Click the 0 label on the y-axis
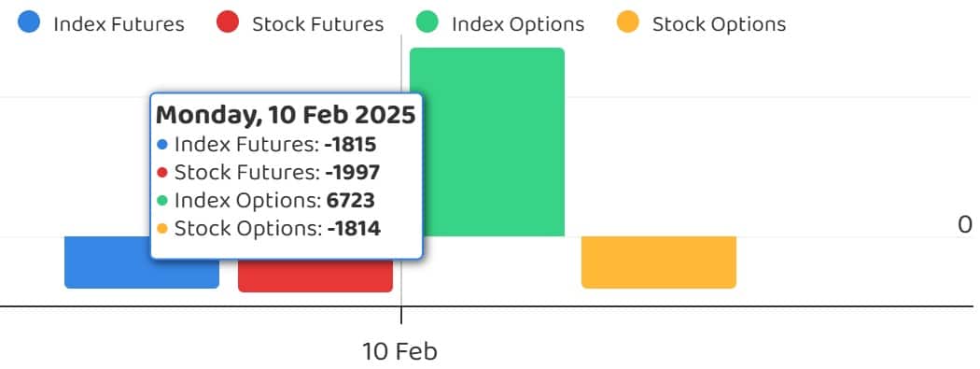This screenshot has width=980, height=369. (x=965, y=225)
